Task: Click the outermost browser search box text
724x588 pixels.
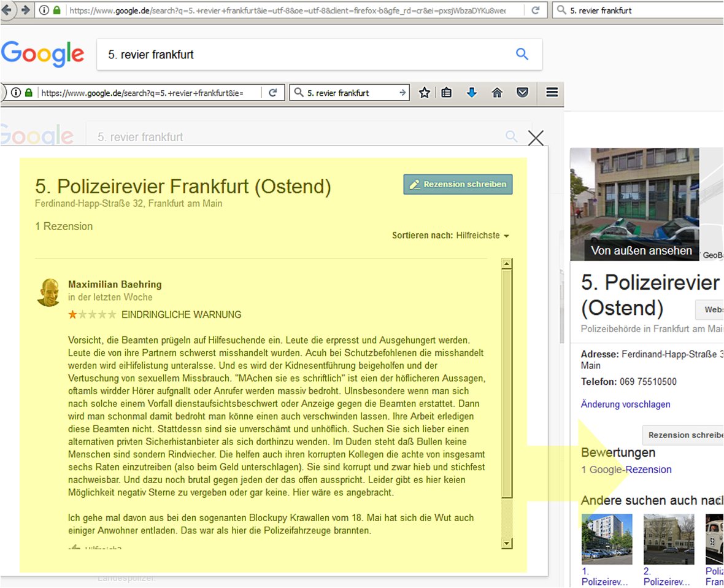Action: click(x=601, y=10)
